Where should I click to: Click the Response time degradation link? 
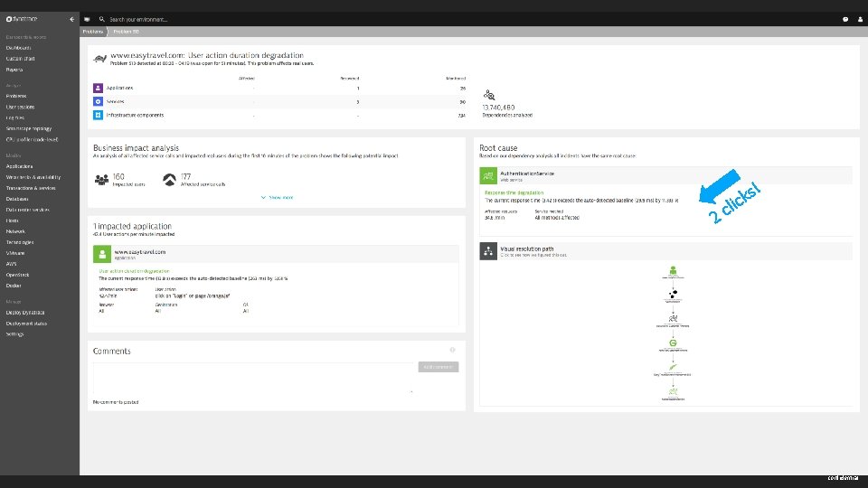tap(514, 192)
